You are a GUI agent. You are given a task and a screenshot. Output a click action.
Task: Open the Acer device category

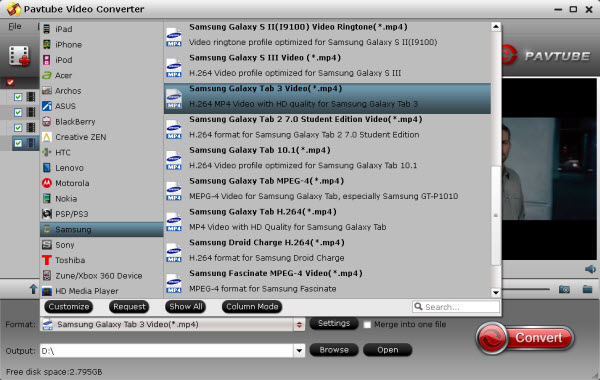[x=101, y=75]
